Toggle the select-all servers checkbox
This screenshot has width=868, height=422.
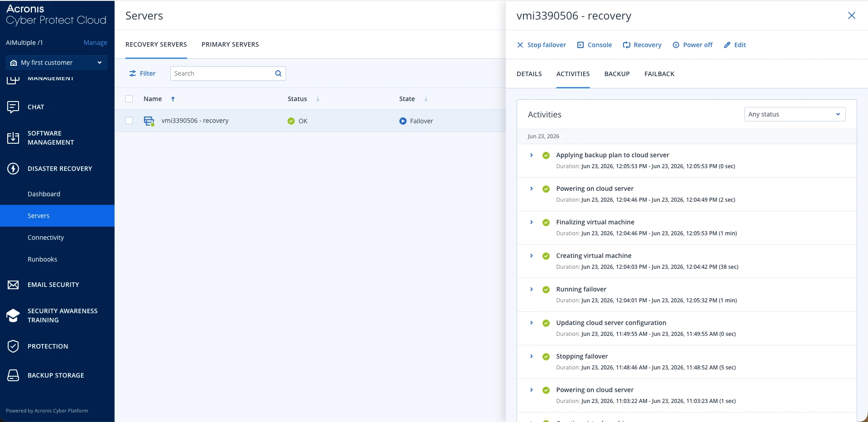(x=129, y=99)
